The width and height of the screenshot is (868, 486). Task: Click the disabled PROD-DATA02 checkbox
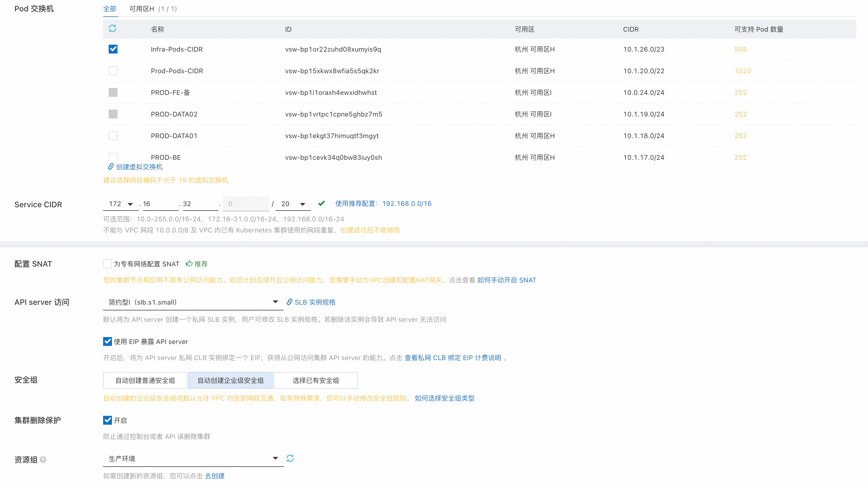pos(113,114)
